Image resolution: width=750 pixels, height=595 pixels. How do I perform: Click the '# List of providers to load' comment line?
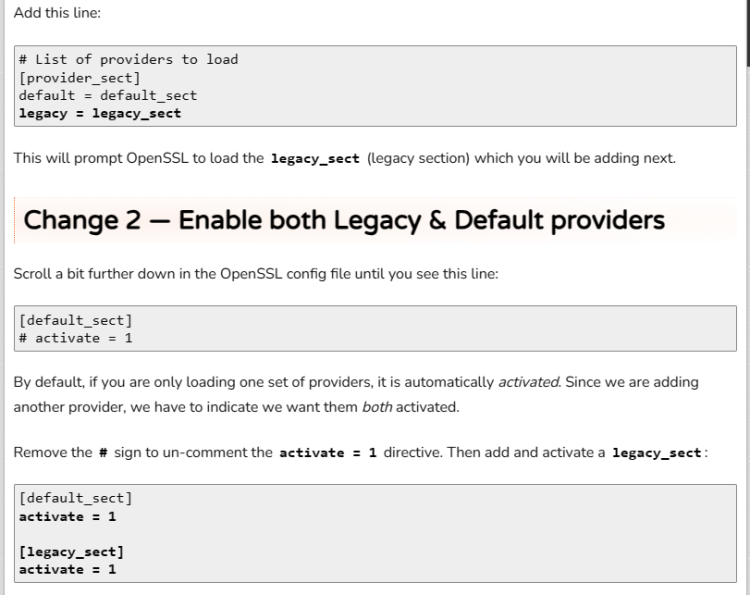pos(128,60)
